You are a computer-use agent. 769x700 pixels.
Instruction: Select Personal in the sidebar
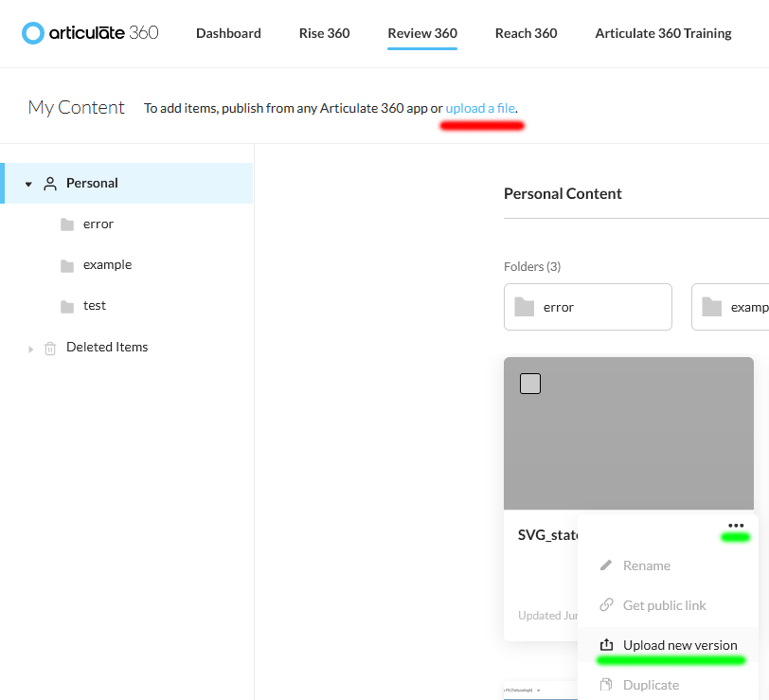tap(127, 183)
